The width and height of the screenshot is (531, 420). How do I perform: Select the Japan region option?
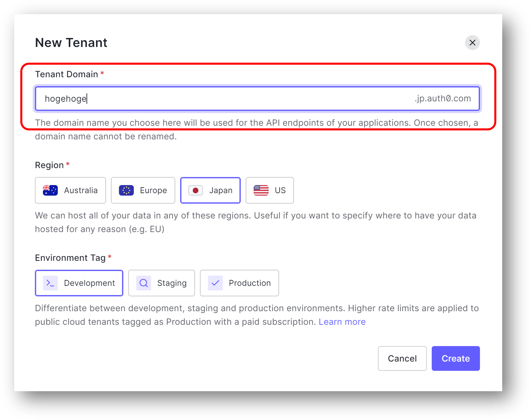click(x=210, y=190)
